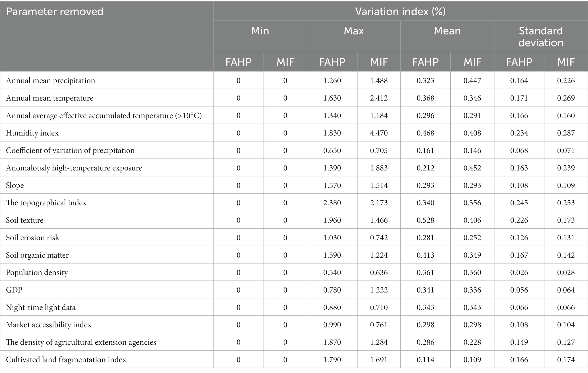The image size is (588, 373).
Task: Click std deviation MIF value 0.287
Action: 566,133
